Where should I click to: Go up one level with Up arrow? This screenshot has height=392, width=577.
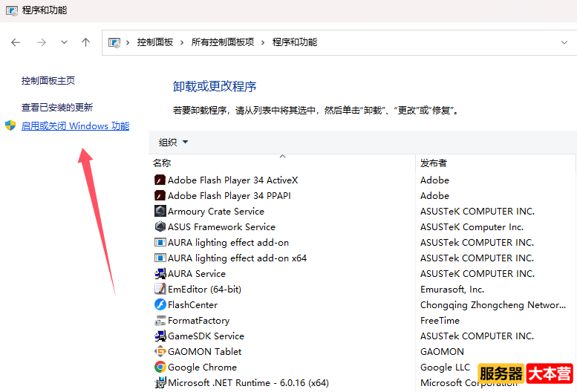85,42
